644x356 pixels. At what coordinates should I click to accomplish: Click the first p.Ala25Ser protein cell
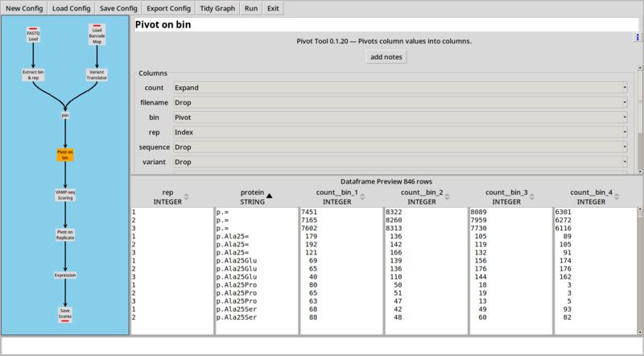237,309
